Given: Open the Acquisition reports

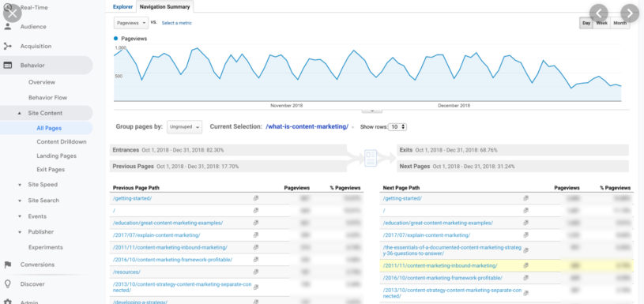Looking at the screenshot, I should click(36, 47).
